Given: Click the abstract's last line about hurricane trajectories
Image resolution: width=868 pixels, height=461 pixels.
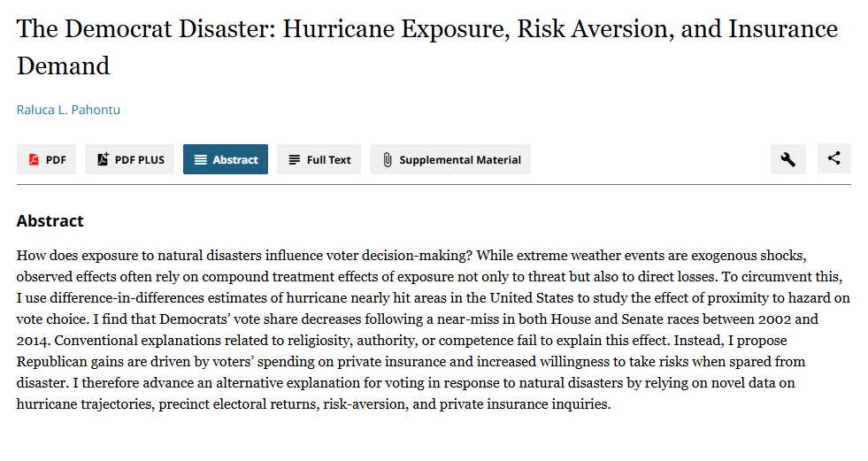Looking at the screenshot, I should pos(313,403).
